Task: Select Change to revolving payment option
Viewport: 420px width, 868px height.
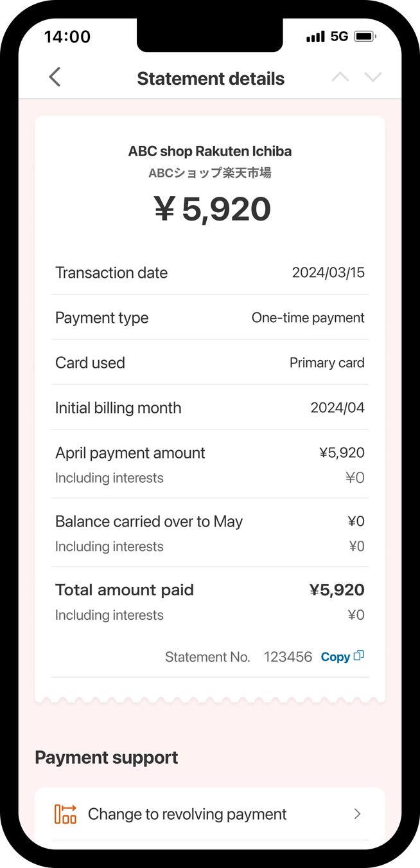Action: point(187,814)
